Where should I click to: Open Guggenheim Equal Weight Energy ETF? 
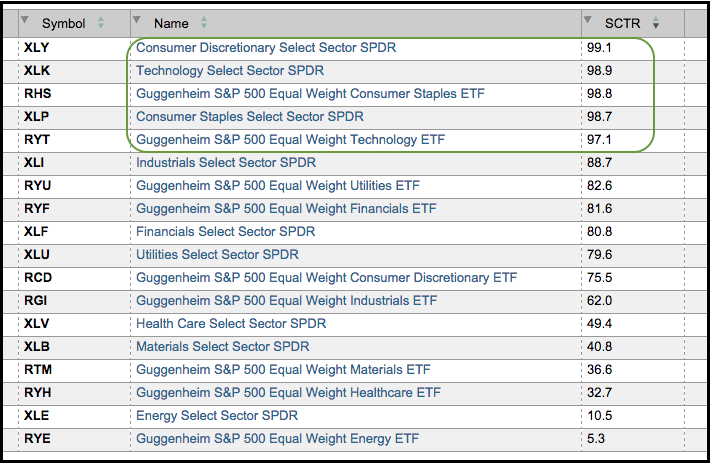(277, 439)
